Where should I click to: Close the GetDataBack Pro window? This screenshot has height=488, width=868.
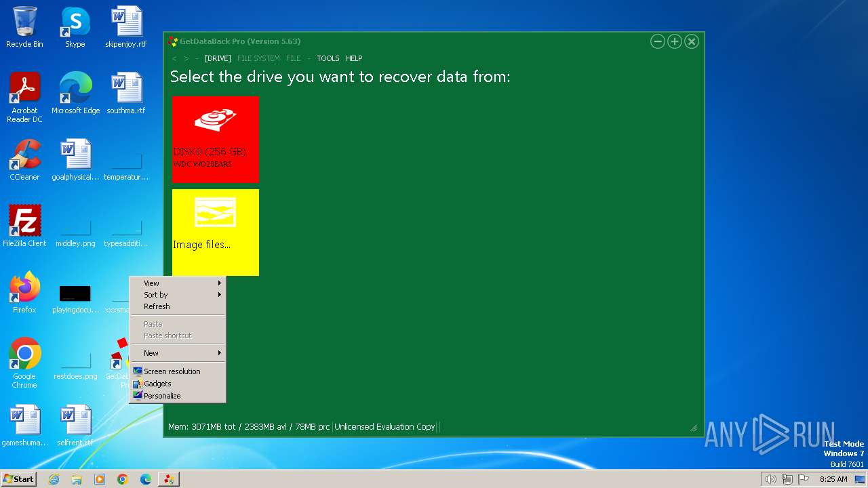692,41
